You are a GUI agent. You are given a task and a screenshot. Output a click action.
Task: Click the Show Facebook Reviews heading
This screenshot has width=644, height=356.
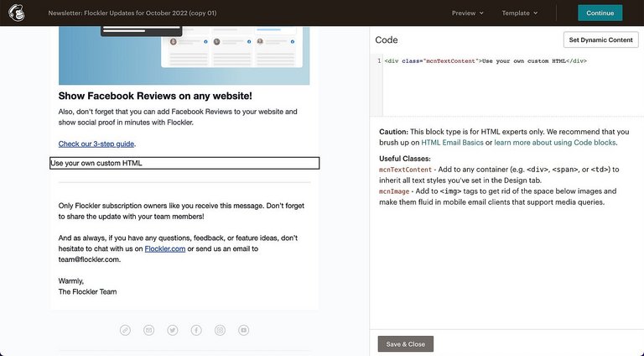(155, 96)
